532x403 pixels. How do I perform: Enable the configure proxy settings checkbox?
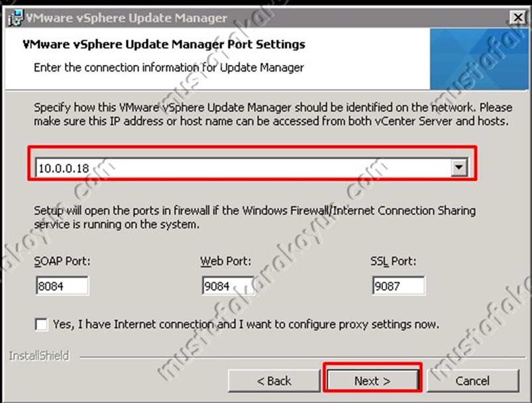[x=41, y=325]
